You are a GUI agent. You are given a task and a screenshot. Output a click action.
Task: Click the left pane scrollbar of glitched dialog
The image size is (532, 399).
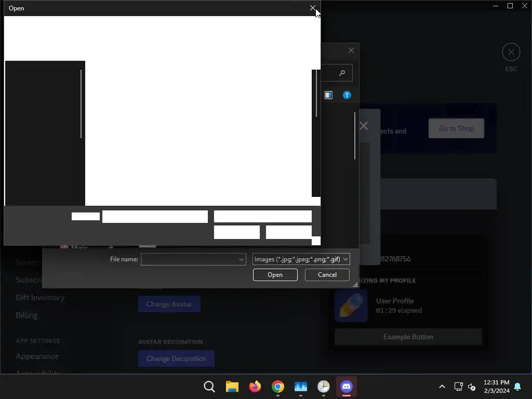point(81,104)
